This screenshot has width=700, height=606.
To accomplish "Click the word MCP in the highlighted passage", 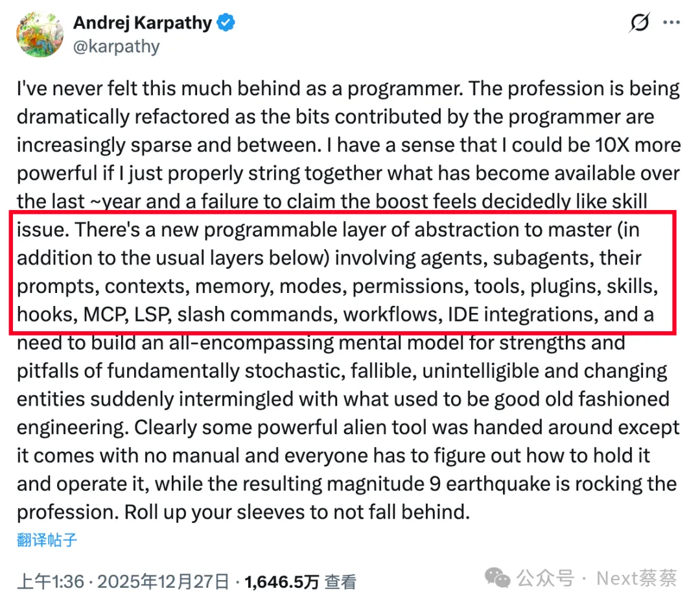I will (106, 314).
